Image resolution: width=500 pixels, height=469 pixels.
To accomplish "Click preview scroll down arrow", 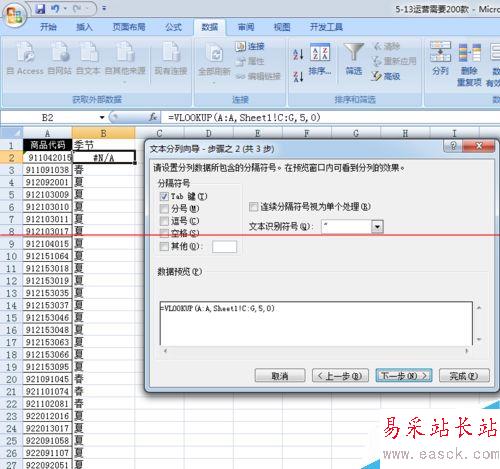I will pos(479,339).
